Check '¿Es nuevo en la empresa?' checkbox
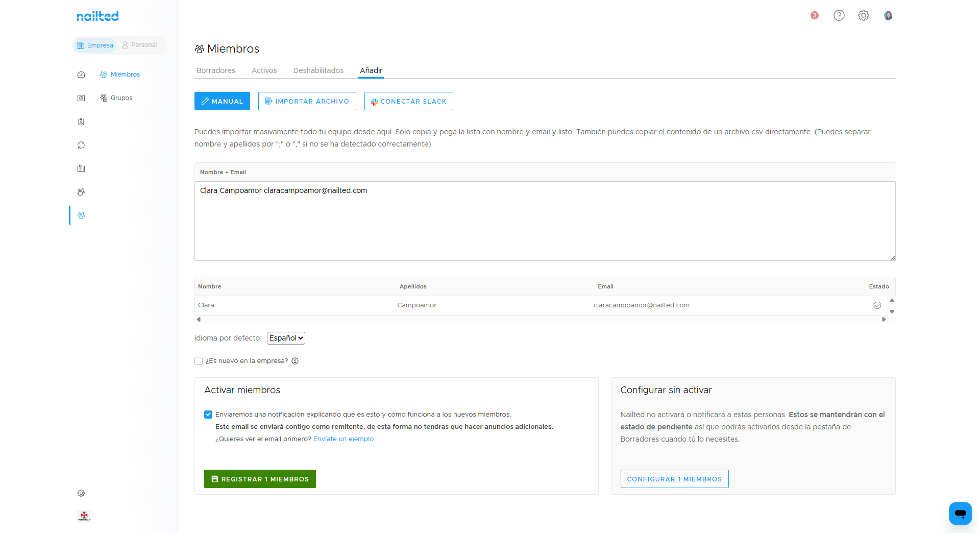 tap(199, 361)
